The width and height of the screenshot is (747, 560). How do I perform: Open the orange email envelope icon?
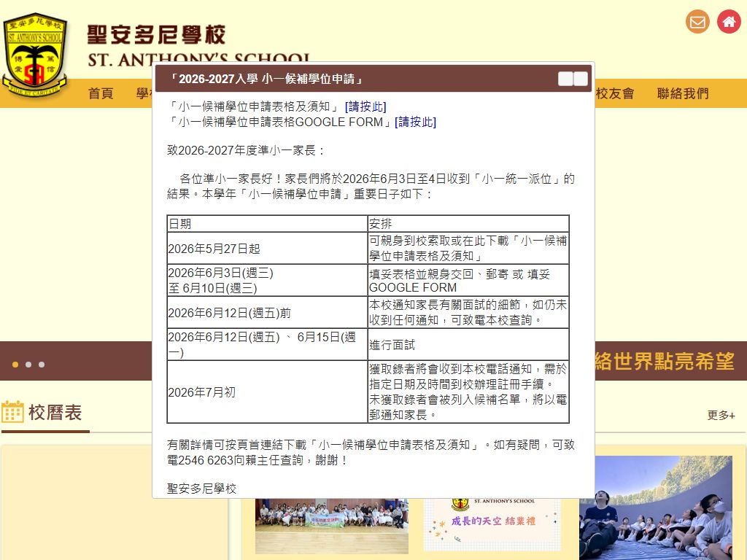(x=697, y=22)
